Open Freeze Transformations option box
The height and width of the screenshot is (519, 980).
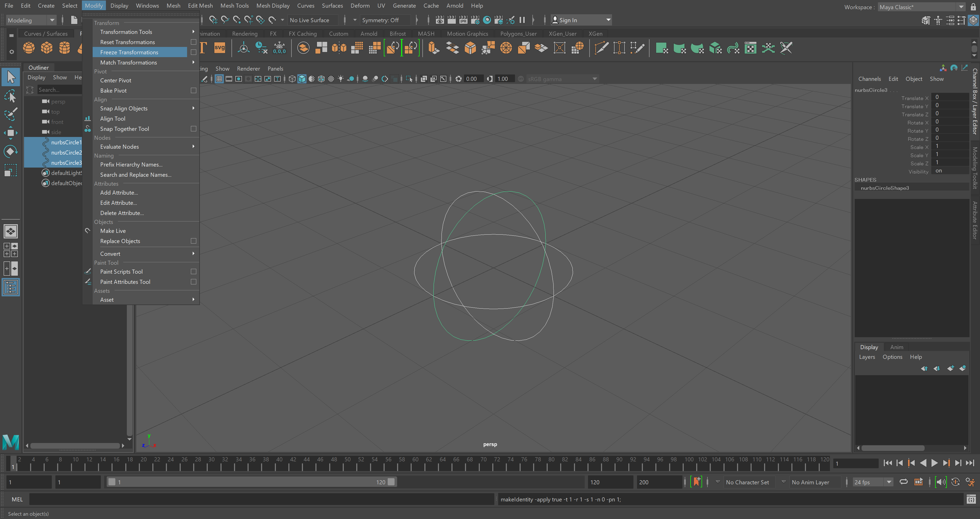(194, 52)
